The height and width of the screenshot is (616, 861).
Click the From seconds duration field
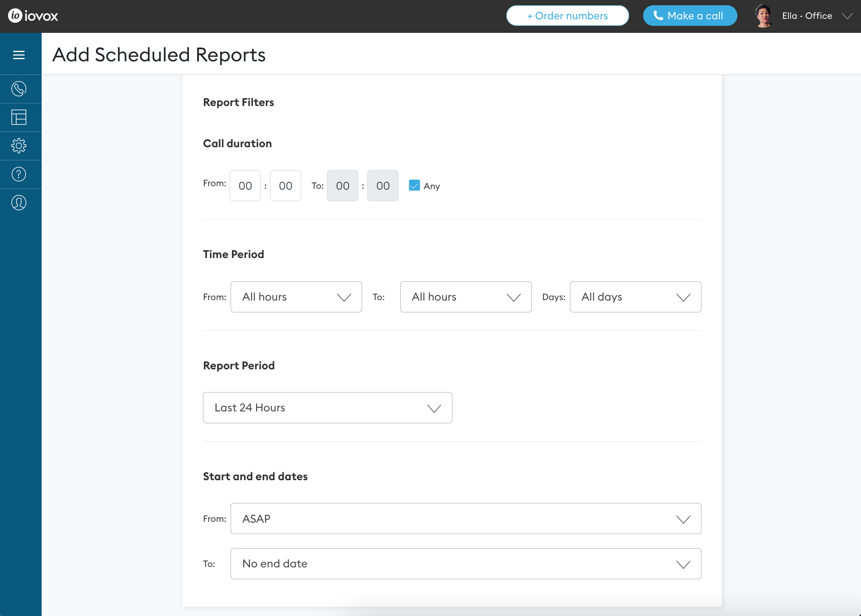pos(285,186)
